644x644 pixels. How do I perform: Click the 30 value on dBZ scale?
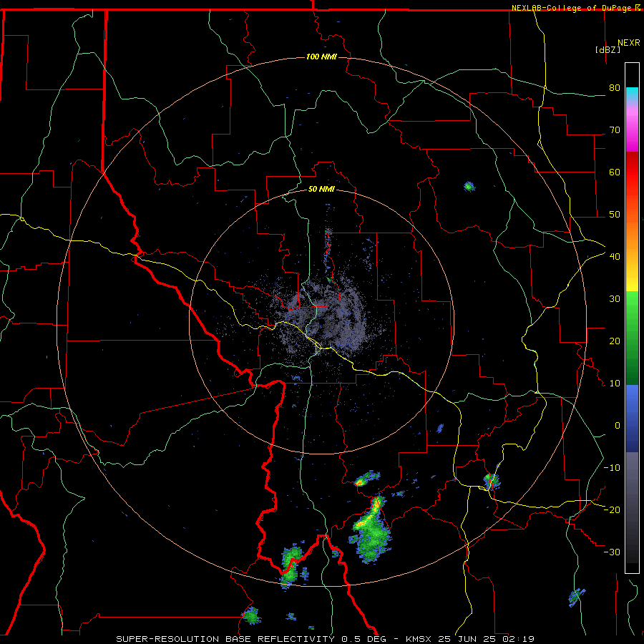(x=615, y=299)
